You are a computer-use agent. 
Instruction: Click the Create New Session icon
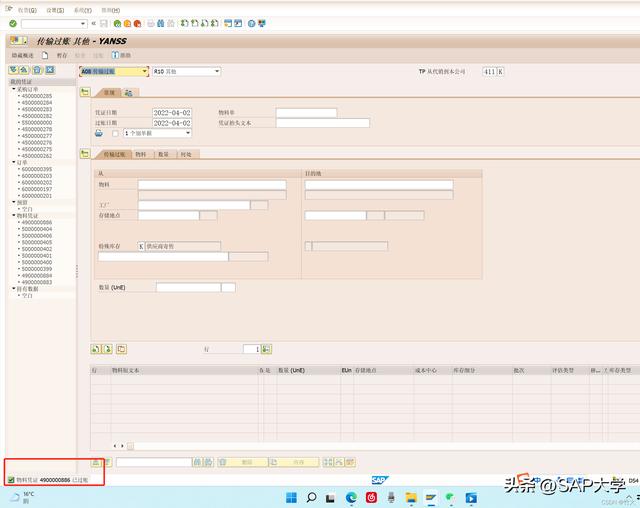pos(228,24)
